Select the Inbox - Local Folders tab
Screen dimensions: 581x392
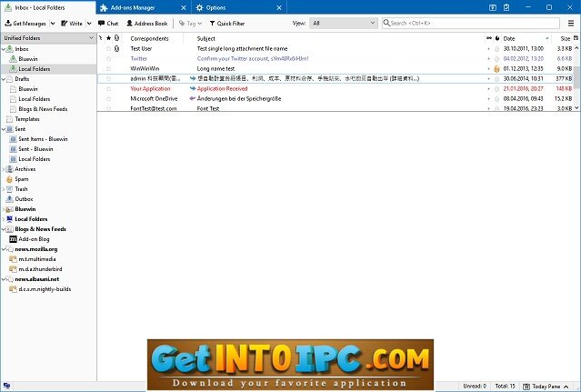pyautogui.click(x=47, y=7)
